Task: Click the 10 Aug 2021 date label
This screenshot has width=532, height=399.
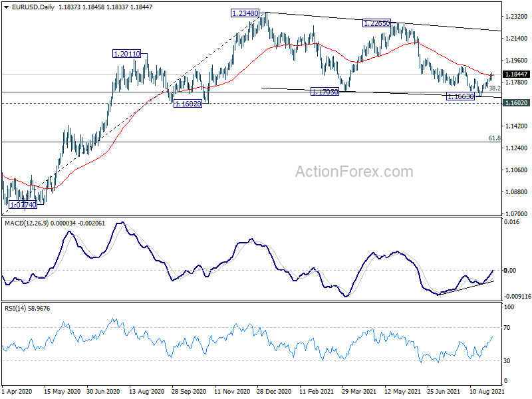Action: [487, 391]
